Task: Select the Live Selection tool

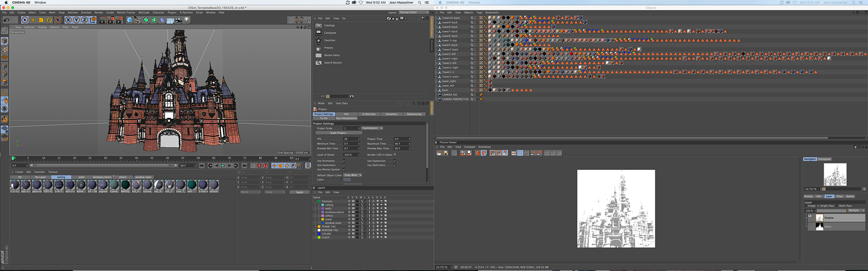Action: tap(25, 20)
